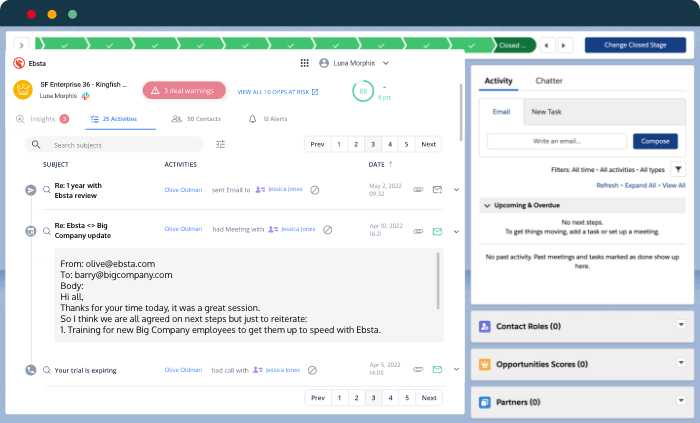Open the 50 Contacts tab
The image size is (700, 423).
[x=196, y=118]
